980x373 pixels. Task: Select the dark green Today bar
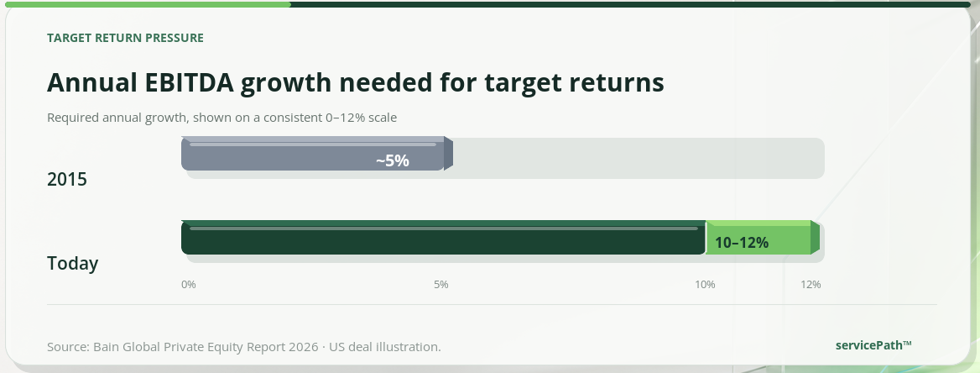[x=443, y=237]
